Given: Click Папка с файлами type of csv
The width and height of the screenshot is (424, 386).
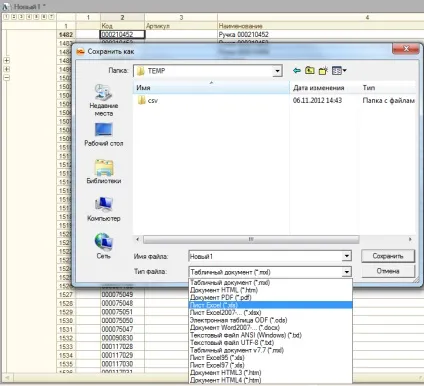Looking at the screenshot, I should click(389, 100).
